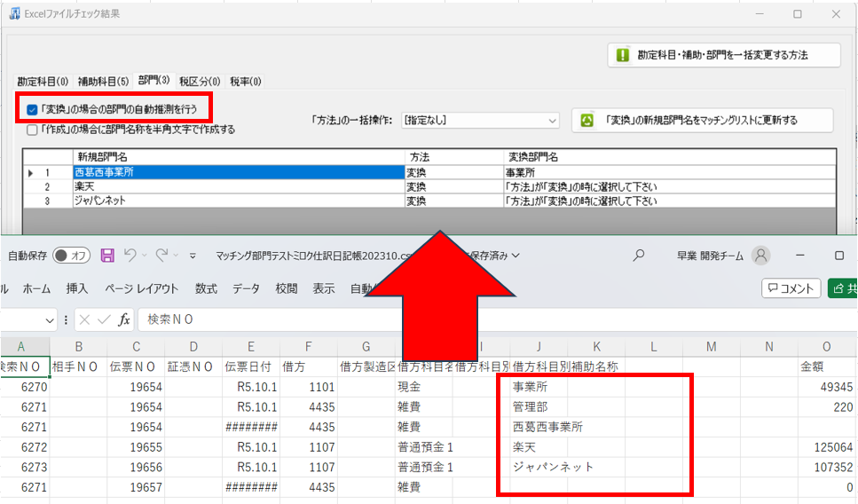Select Excel column O header
Viewport: 858px width, 504px height.
point(826,347)
